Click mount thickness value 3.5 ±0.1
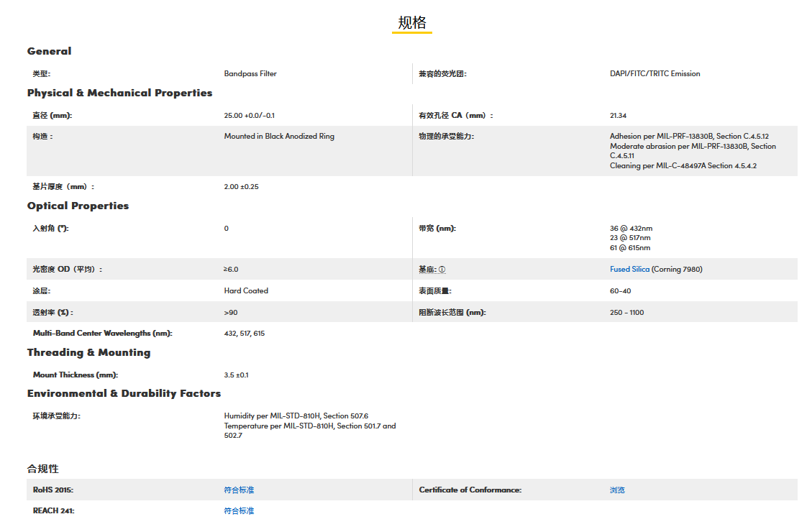The width and height of the screenshot is (807, 532). 236,375
